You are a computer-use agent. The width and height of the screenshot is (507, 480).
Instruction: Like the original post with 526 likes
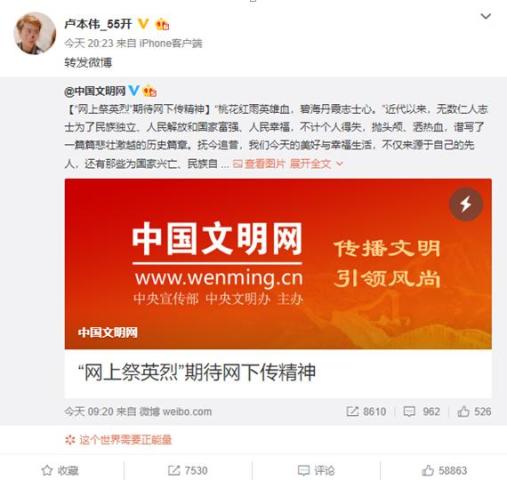pyautogui.click(x=474, y=412)
